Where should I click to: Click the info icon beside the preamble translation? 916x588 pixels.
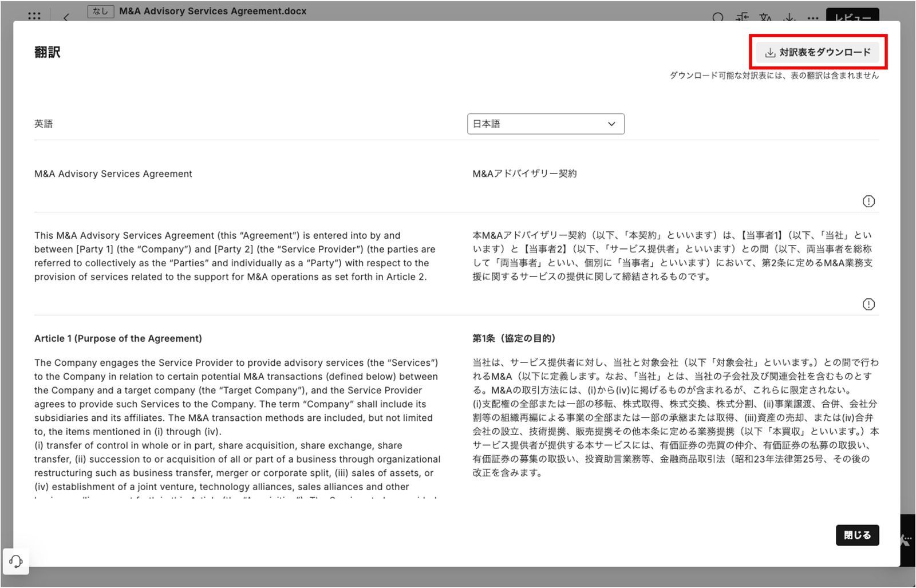pos(868,305)
